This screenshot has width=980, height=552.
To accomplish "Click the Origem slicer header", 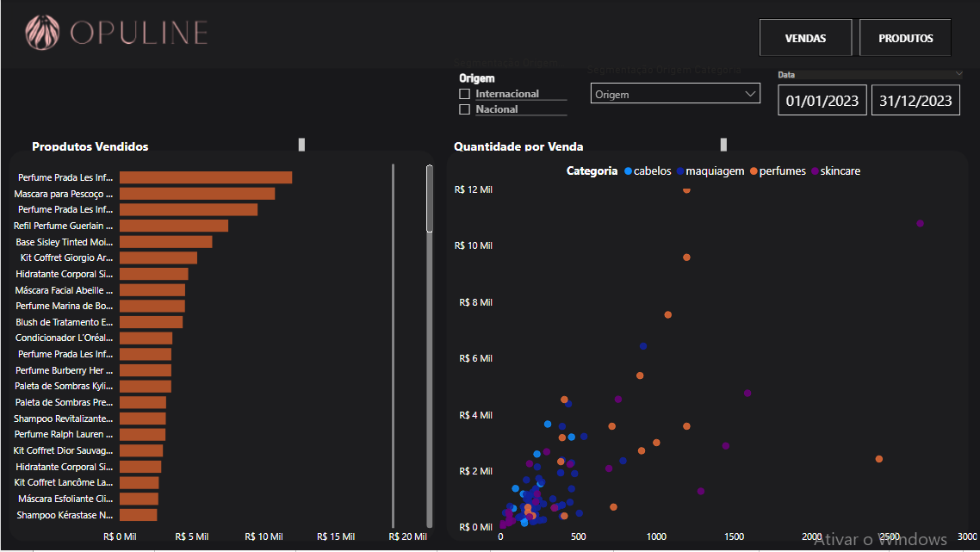I will [x=477, y=78].
